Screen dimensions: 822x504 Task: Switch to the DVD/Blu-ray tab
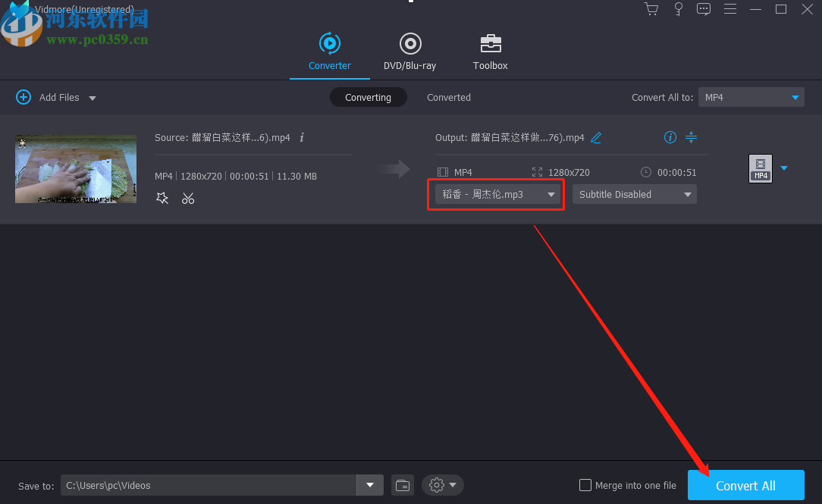409,52
